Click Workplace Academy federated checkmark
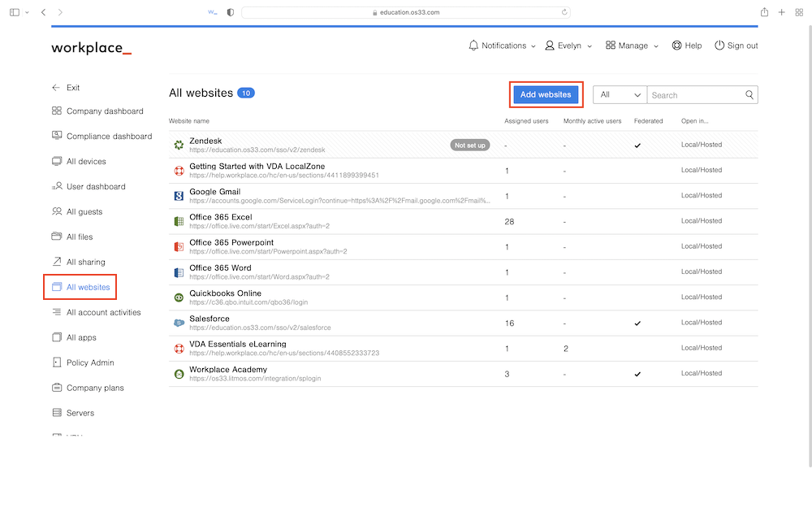 [x=637, y=374]
